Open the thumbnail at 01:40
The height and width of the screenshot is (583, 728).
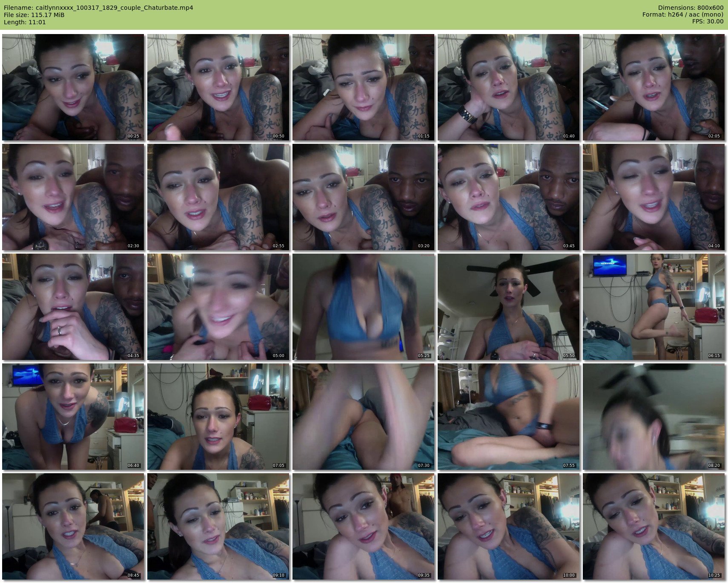509,87
